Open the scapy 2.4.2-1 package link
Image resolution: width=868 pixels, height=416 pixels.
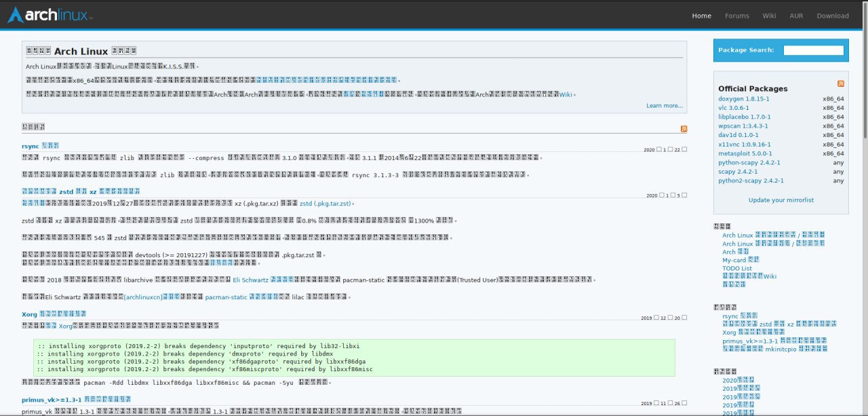(737, 172)
